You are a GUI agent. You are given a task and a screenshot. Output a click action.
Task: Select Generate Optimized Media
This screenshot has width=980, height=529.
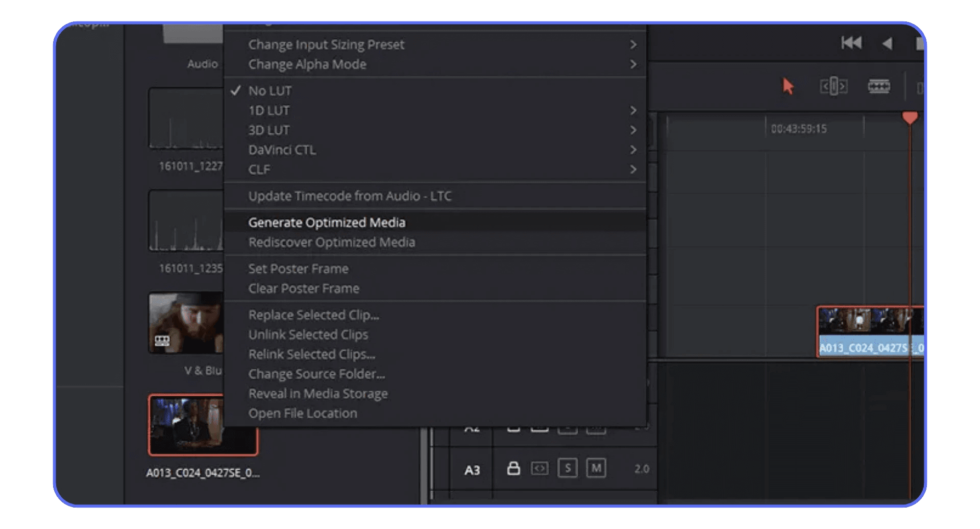point(327,222)
